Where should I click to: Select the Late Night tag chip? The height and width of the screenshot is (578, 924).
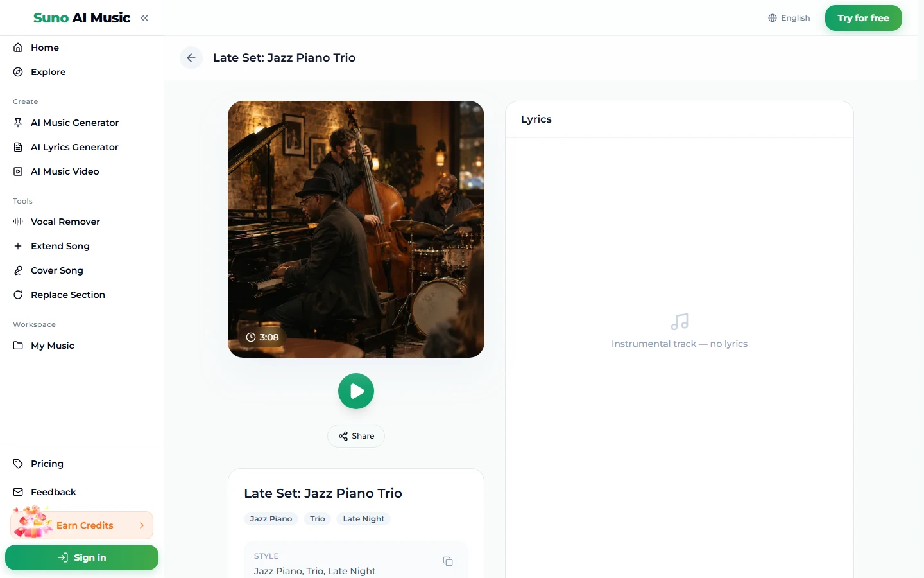click(364, 519)
